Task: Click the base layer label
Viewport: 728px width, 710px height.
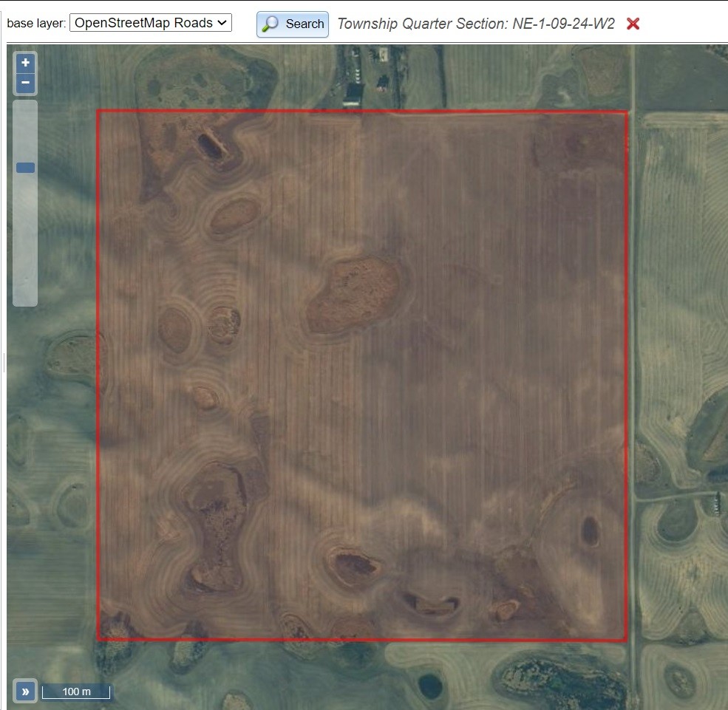Action: (36, 23)
